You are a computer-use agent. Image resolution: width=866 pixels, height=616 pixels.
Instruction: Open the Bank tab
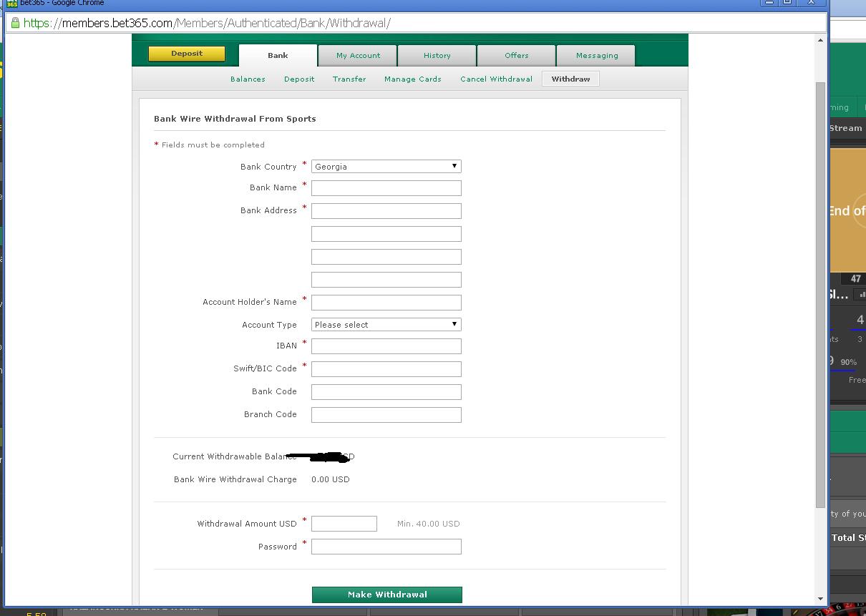click(x=278, y=56)
